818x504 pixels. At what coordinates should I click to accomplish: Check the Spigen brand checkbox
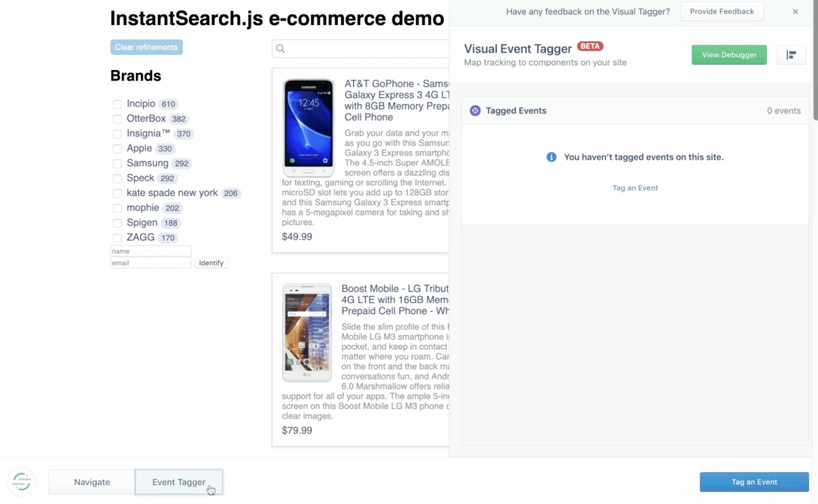[x=117, y=223]
